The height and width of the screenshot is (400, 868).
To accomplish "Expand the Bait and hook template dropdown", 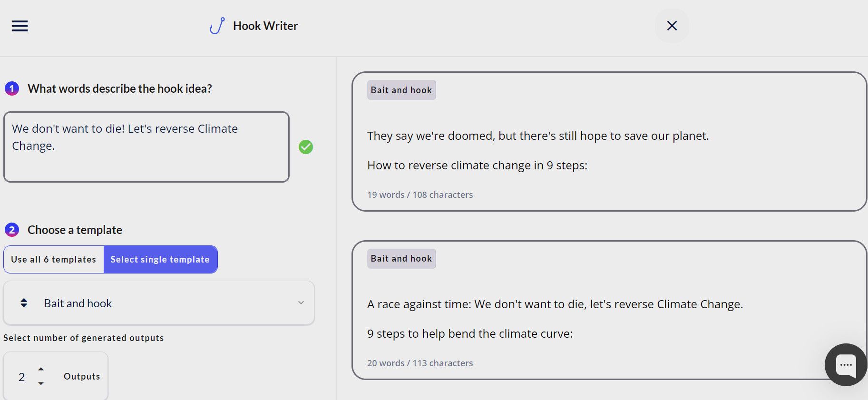I will click(159, 303).
